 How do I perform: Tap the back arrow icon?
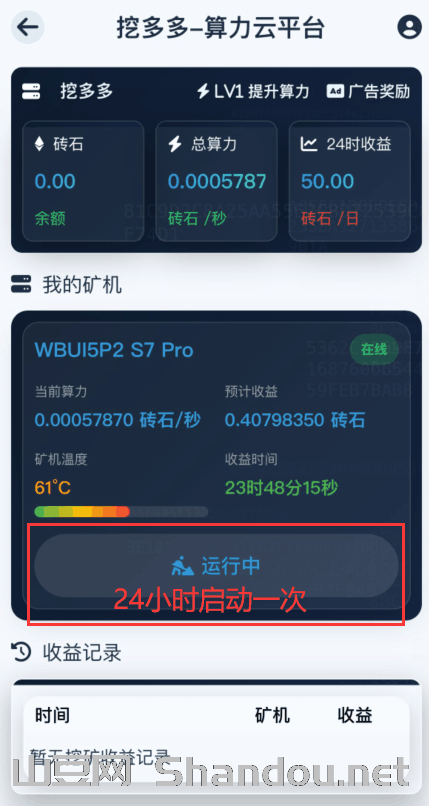pos(28,27)
